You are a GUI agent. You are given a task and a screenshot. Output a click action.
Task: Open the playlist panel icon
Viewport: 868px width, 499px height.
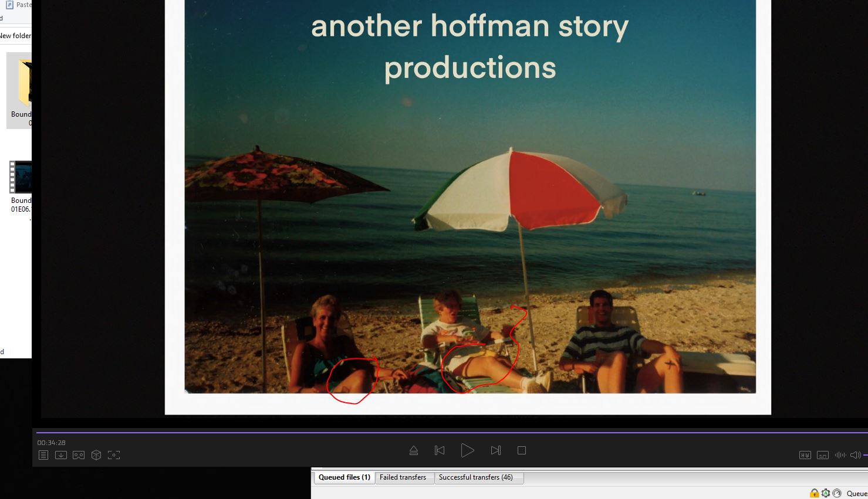(43, 455)
